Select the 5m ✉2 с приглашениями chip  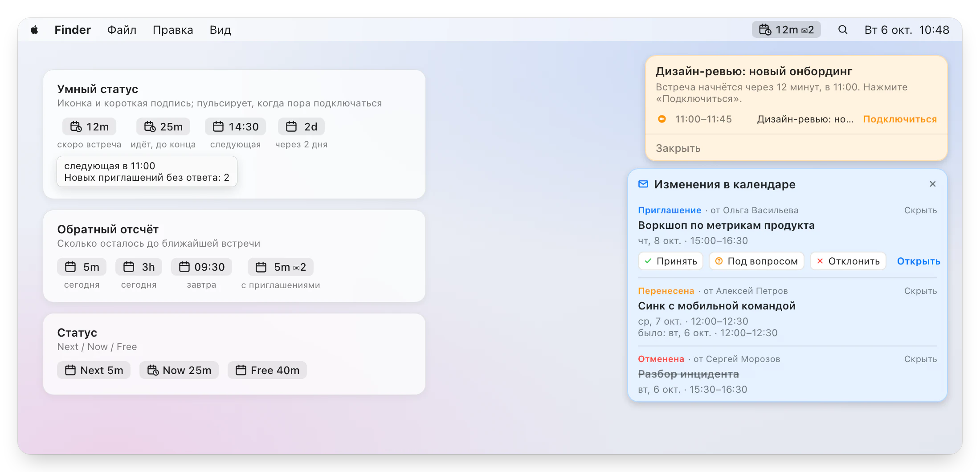[281, 267]
